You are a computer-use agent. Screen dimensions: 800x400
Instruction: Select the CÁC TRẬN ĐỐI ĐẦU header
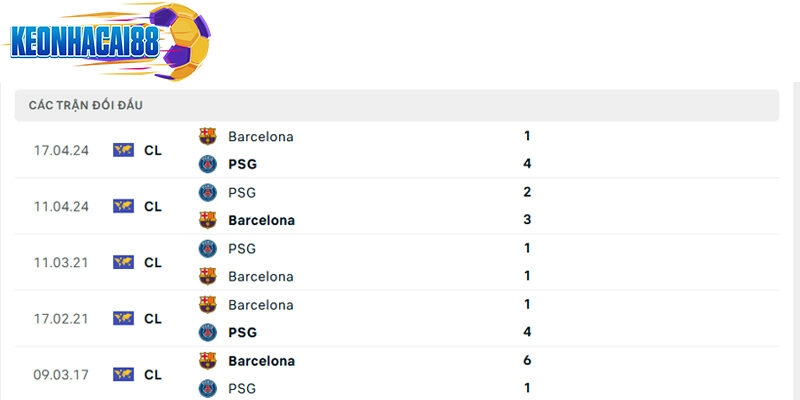pos(91,105)
